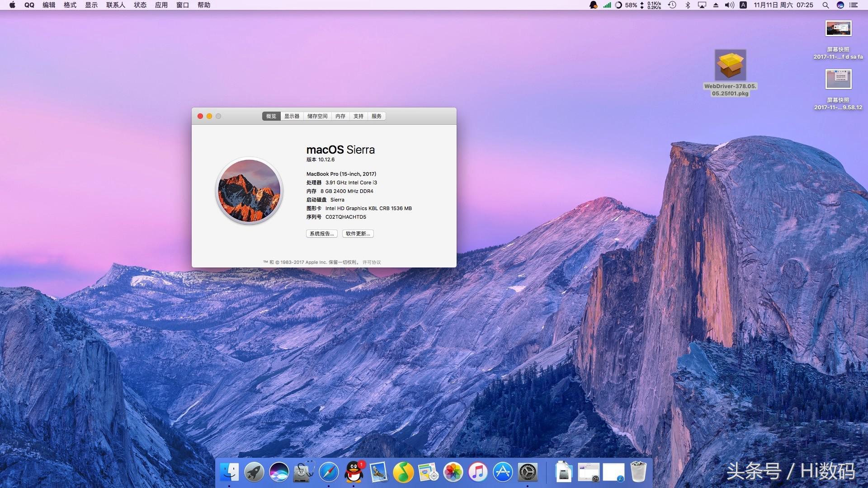Open Launchpad from the dock
This screenshot has width=868, height=488.
point(254,472)
